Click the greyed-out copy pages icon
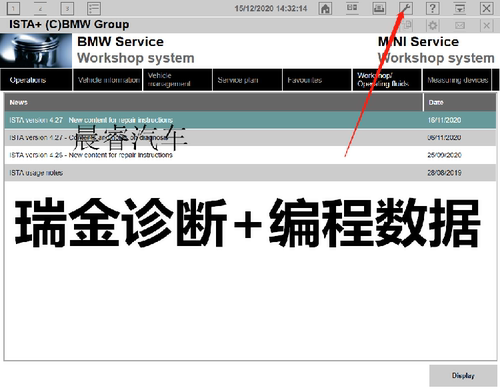This screenshot has height=390, width=500. 406,25
